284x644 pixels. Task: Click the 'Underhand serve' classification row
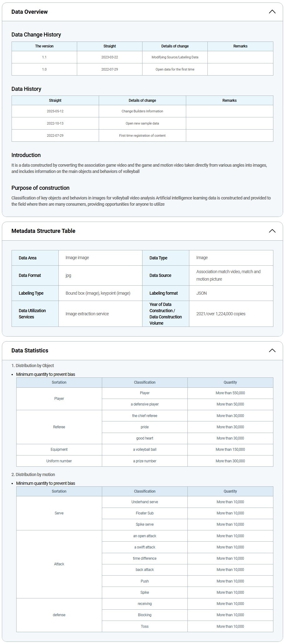pos(145,502)
